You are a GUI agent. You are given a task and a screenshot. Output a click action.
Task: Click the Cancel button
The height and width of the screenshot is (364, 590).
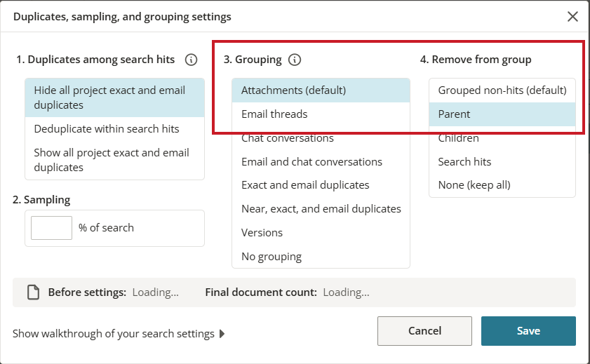tap(425, 331)
